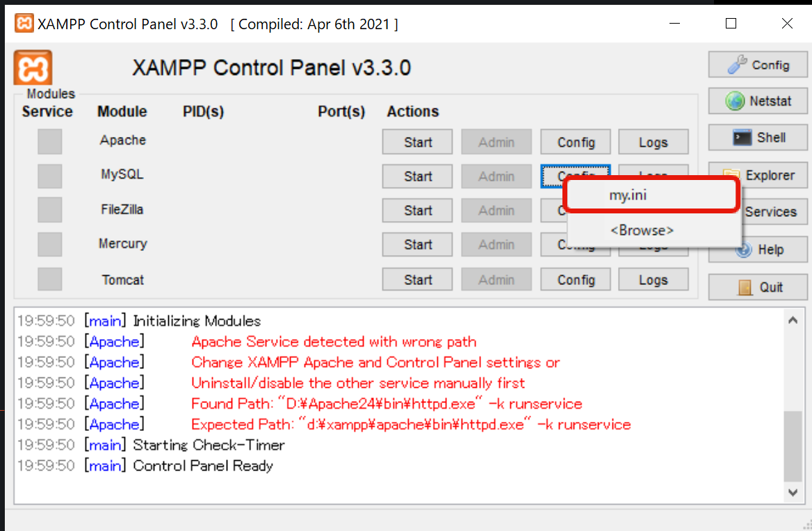The image size is (812, 531).
Task: Click the Tomcat Admin button
Action: coord(496,279)
